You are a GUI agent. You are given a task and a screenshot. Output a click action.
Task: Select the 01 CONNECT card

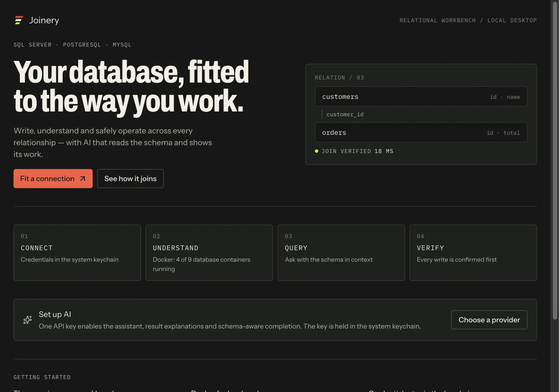(x=77, y=253)
